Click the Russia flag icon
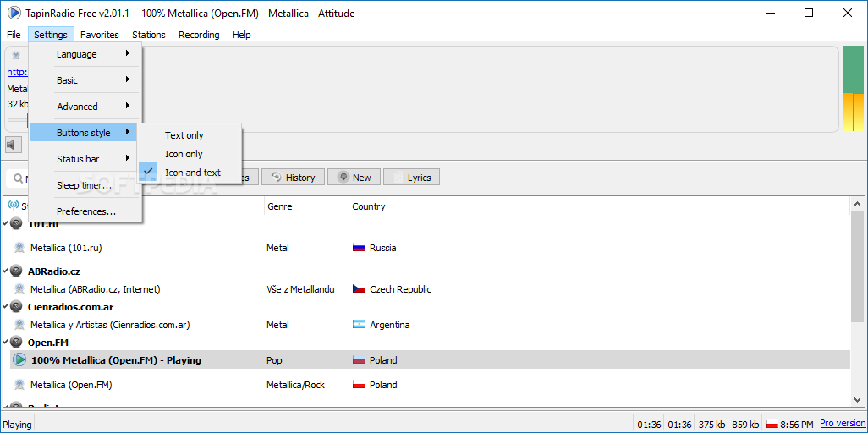The height and width of the screenshot is (433, 868). [x=359, y=248]
